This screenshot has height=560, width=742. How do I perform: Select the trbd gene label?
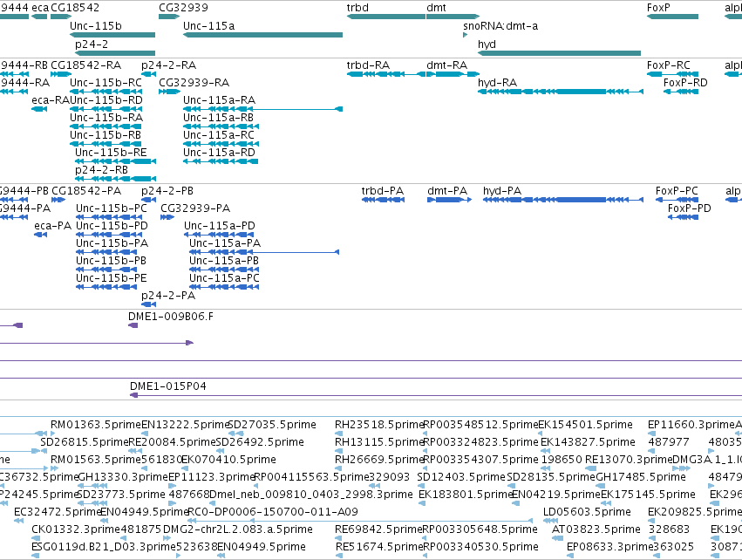pos(357,8)
